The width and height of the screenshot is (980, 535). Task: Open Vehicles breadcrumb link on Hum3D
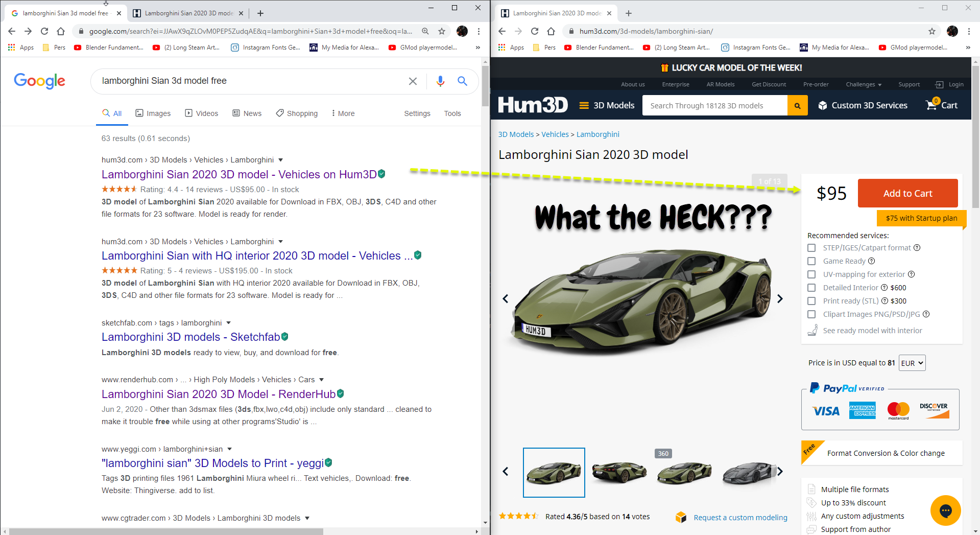click(x=555, y=134)
